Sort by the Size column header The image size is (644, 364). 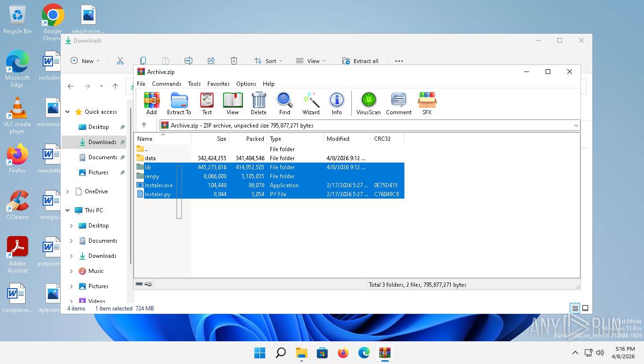(210, 139)
